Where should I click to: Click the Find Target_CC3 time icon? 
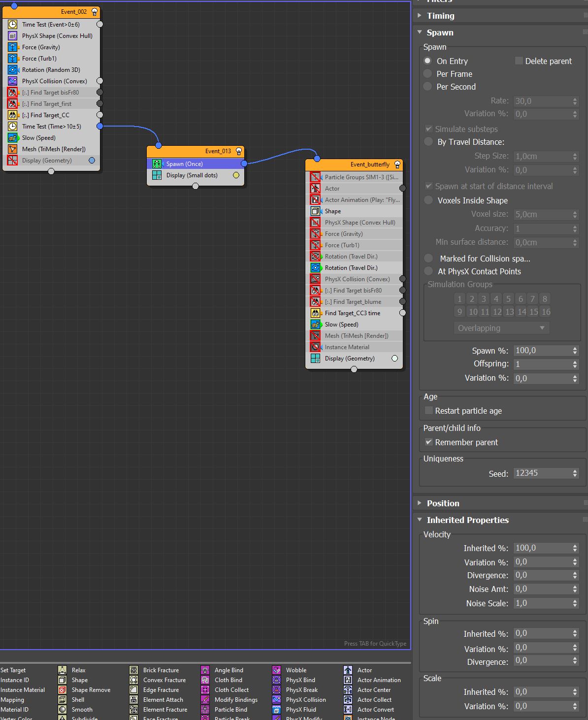click(316, 313)
